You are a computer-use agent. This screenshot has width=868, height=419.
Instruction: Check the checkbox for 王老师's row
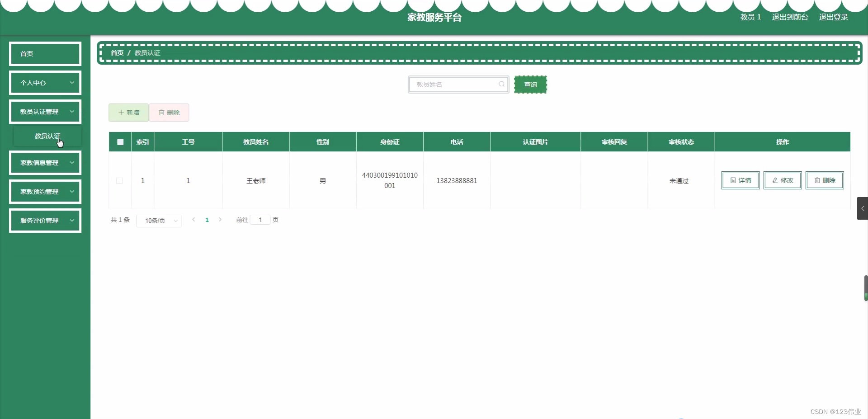119,181
